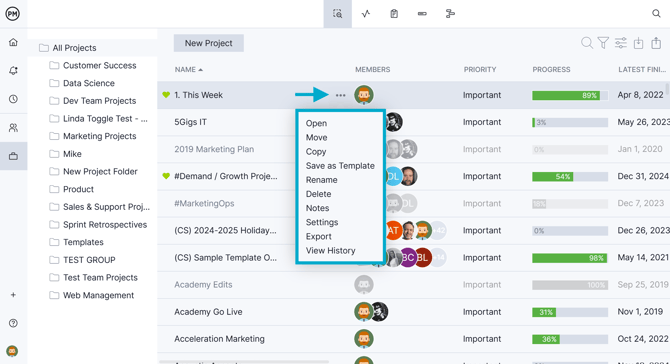Choose Open from the context menu
Screen dimensions: 670x364
[316, 123]
